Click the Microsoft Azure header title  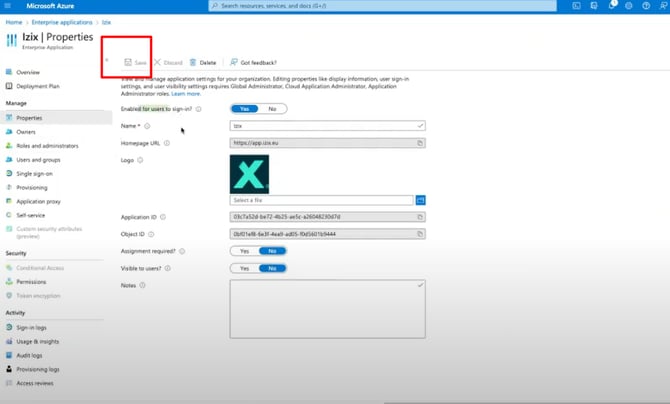[x=50, y=6]
